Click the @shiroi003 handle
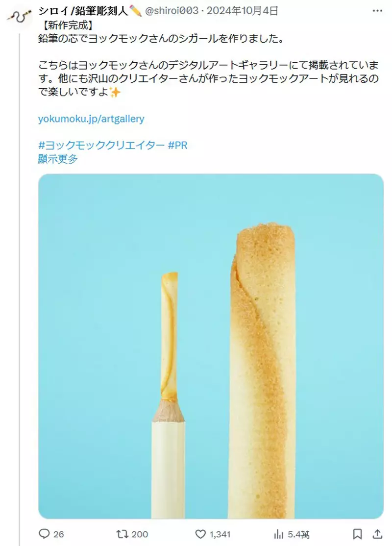 click(171, 11)
